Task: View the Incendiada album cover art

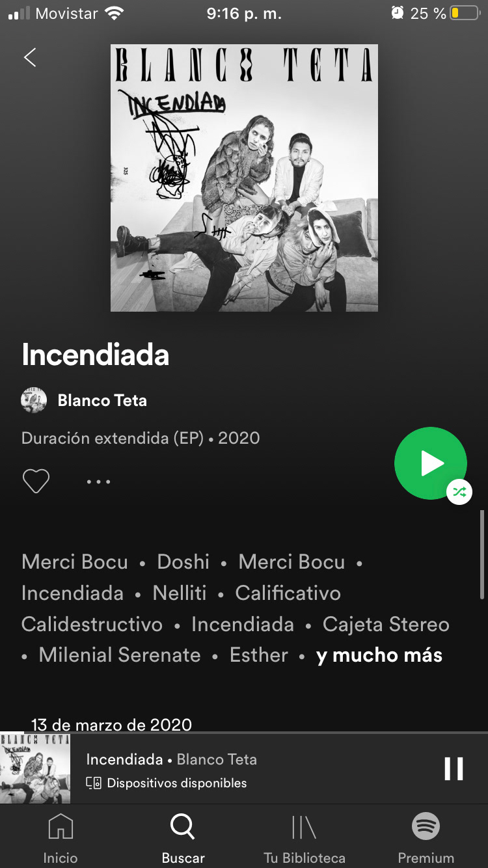Action: tap(244, 178)
